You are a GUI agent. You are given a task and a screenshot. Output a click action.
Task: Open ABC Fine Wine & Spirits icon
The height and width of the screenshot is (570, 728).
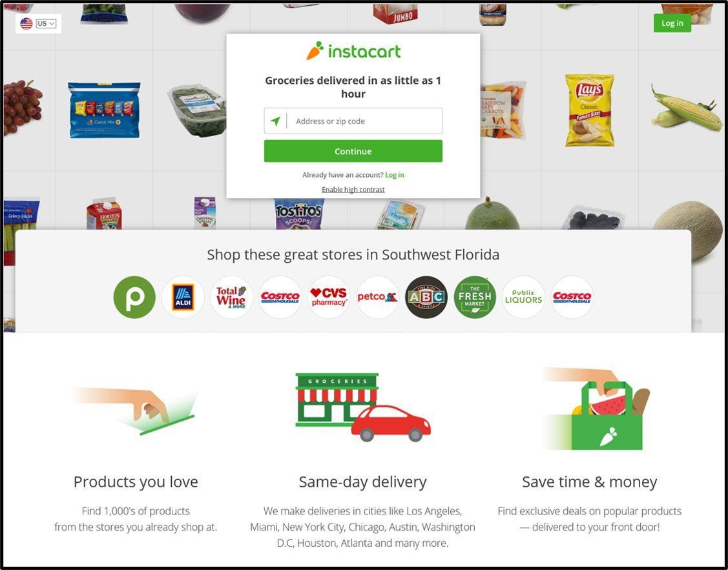[426, 298]
